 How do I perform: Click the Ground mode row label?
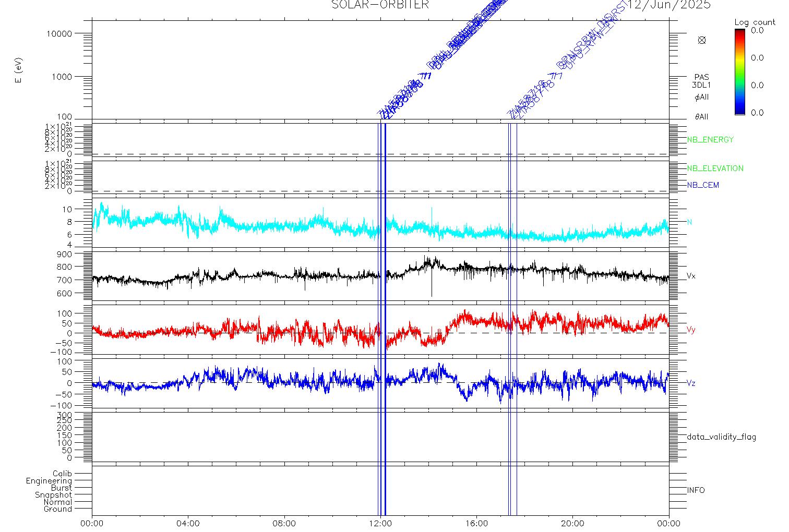coord(58,509)
